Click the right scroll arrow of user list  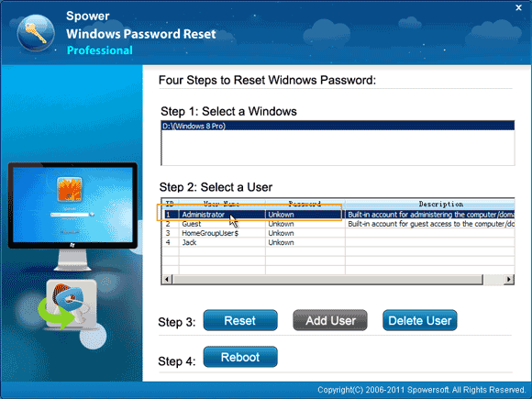(x=508, y=279)
